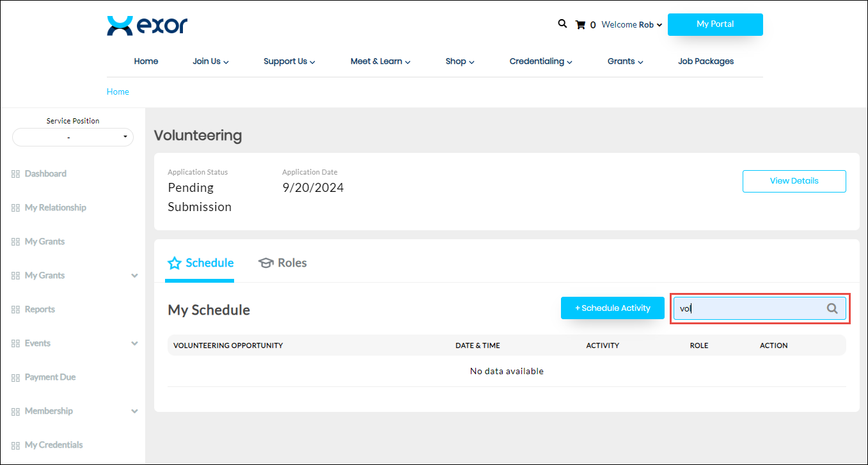
Task: Click the My Relationship sidebar icon
Action: (15, 208)
